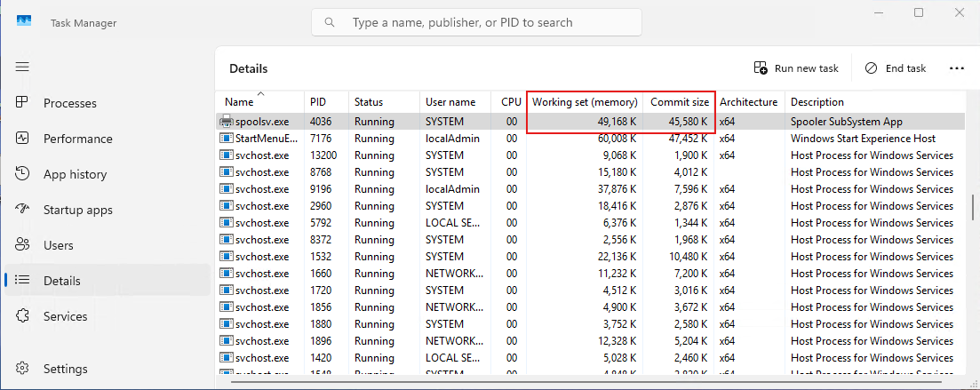This screenshot has width=980, height=390.
Task: Click the Startup apps gauge icon
Action: coord(22,210)
